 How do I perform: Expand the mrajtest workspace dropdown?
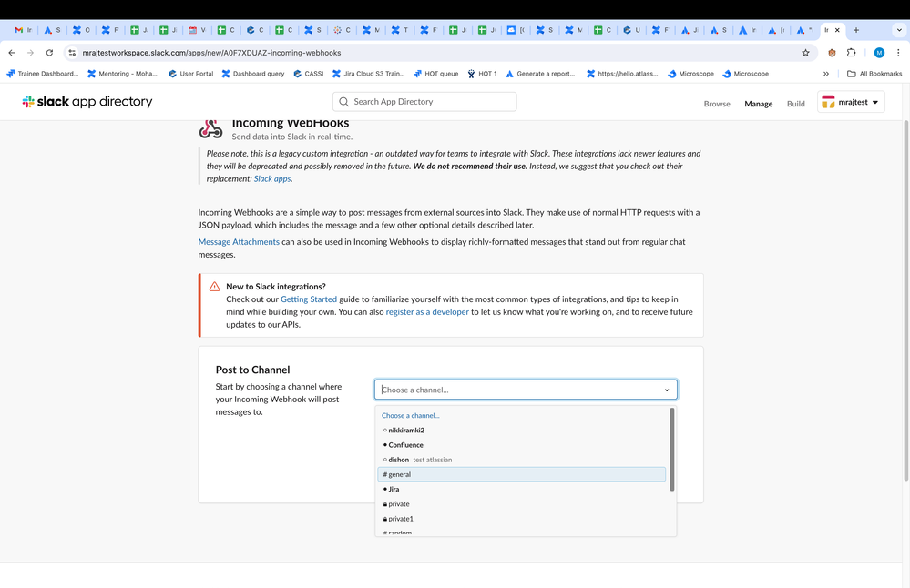coord(851,102)
